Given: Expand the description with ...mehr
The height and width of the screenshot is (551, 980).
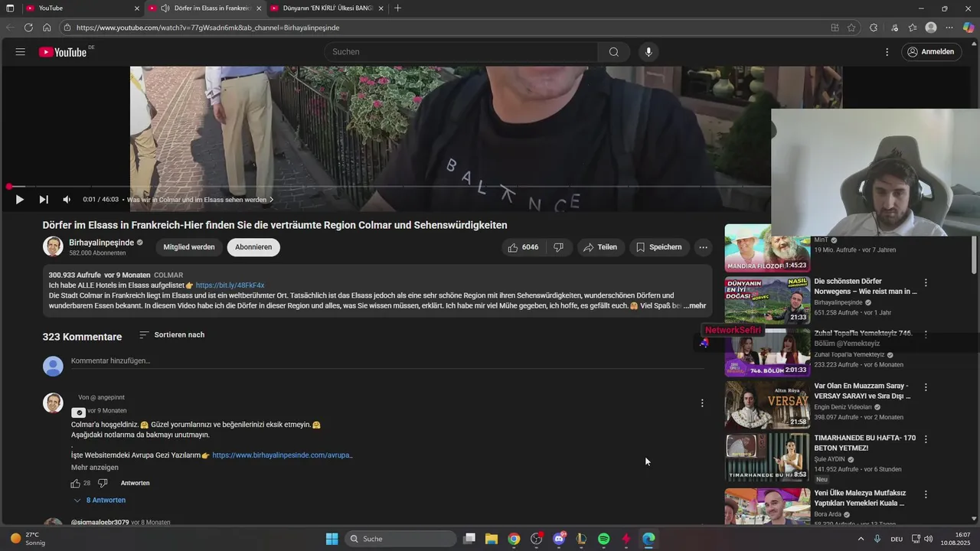Looking at the screenshot, I should tap(695, 305).
